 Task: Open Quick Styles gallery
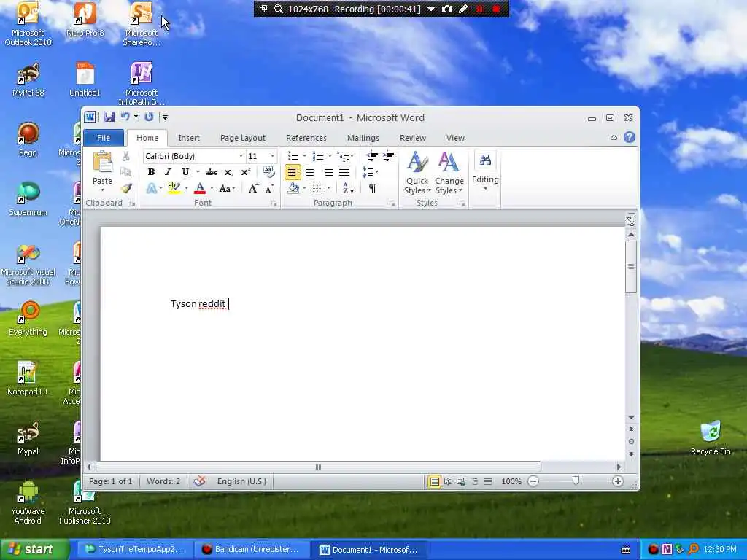point(417,173)
